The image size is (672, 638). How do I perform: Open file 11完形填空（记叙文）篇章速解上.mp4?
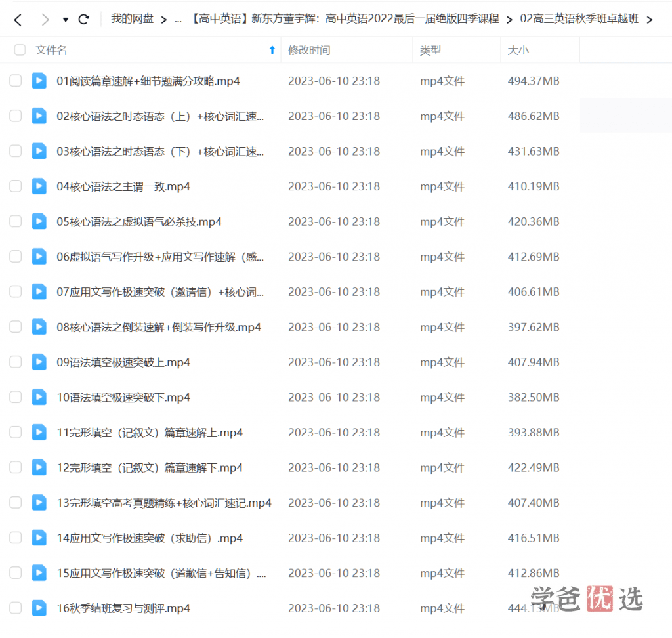tap(150, 433)
